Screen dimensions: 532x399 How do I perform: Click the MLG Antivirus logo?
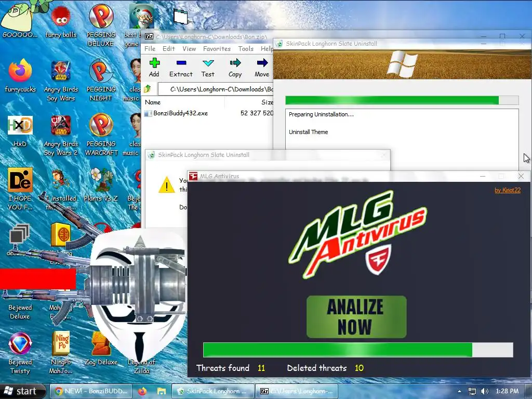click(358, 234)
